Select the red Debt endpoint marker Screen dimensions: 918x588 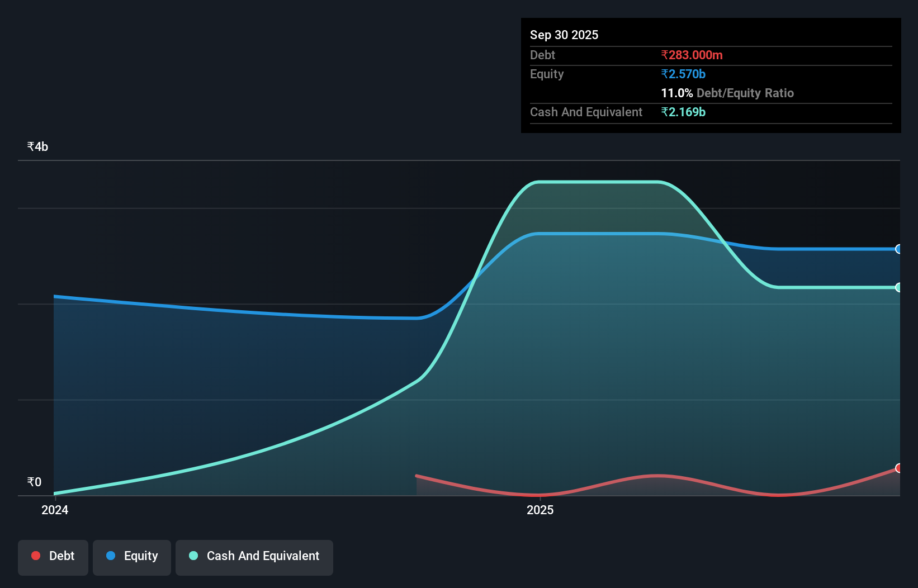pyautogui.click(x=899, y=468)
